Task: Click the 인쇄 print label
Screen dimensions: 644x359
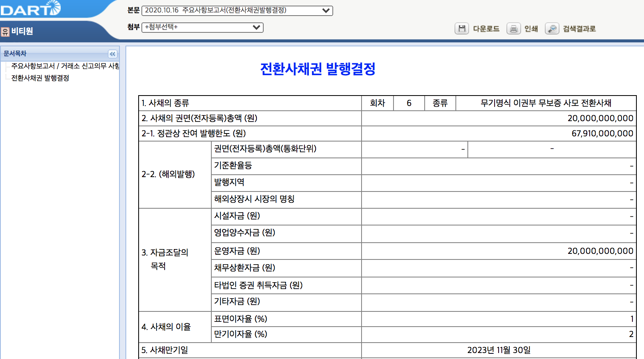Action: [x=531, y=29]
